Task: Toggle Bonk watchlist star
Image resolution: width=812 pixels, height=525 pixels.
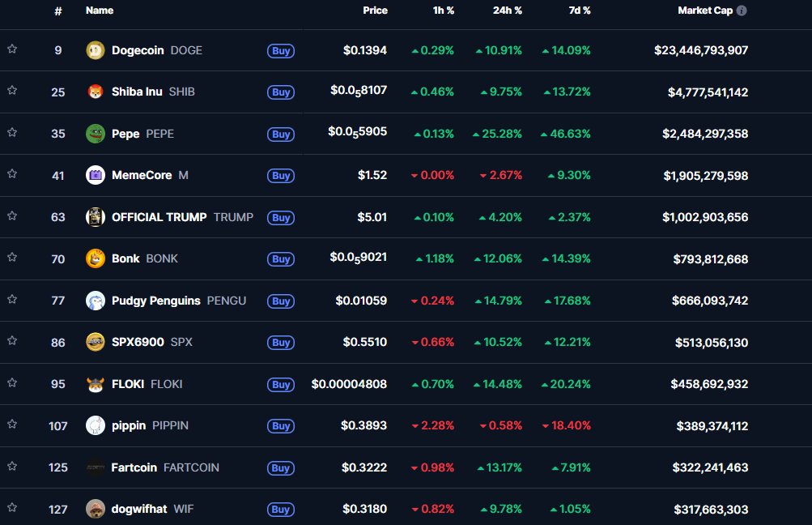Action: click(x=12, y=257)
